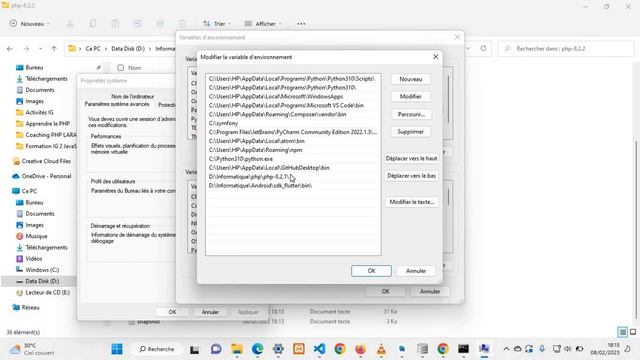Toggle the select-all checkbox beside Nom
This screenshot has height=360, width=640.
[120, 68]
